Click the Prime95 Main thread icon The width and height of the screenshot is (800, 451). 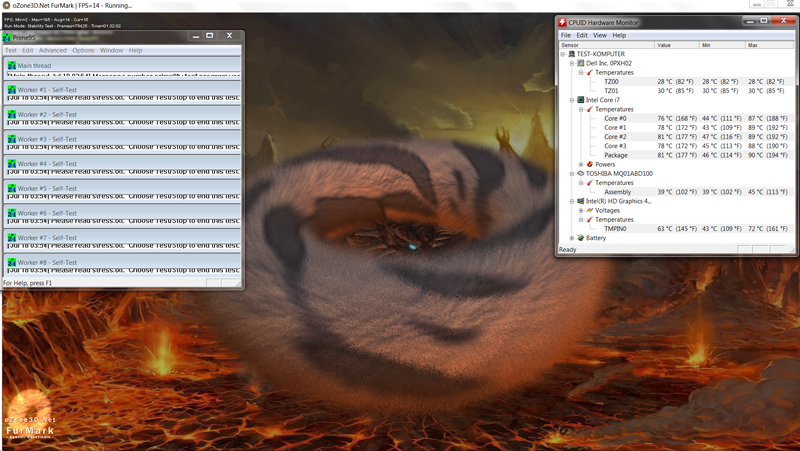point(12,65)
